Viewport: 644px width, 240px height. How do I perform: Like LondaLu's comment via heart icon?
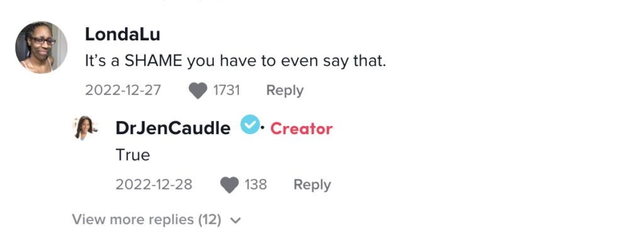pos(198,91)
